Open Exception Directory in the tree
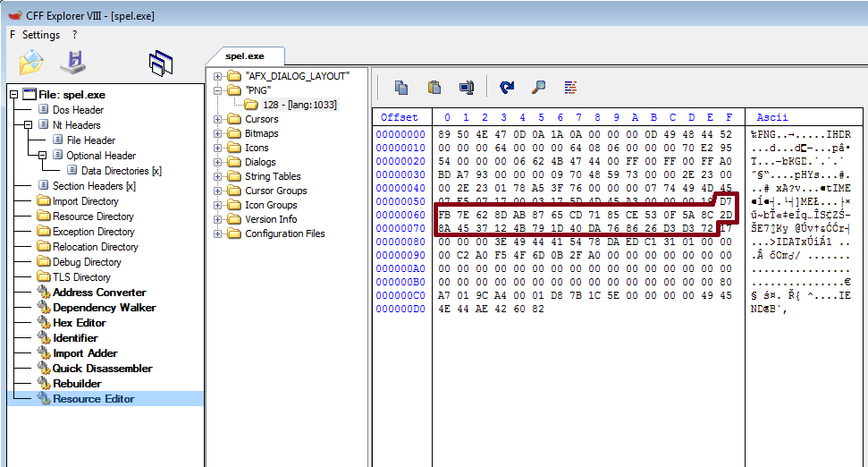Image resolution: width=868 pixels, height=467 pixels. pyautogui.click(x=94, y=231)
